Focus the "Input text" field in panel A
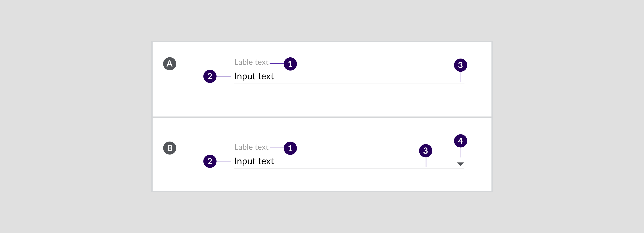Image resolution: width=644 pixels, height=233 pixels. [x=254, y=76]
